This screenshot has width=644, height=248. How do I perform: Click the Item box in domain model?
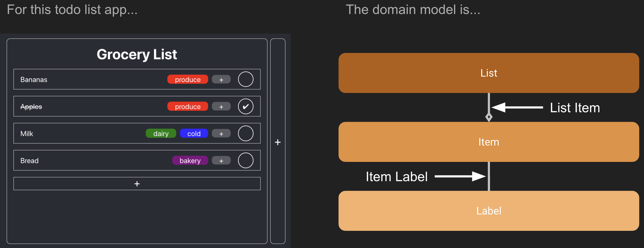pos(489,142)
